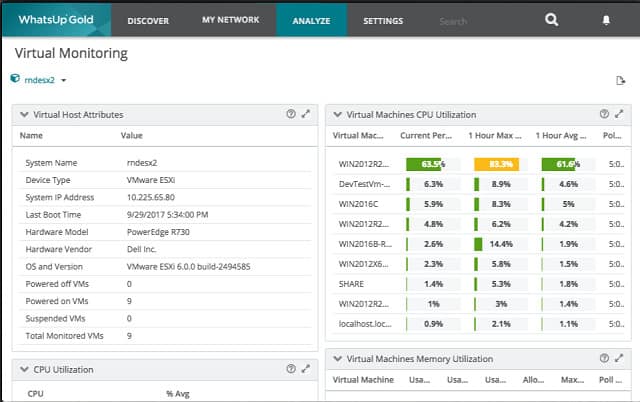Open help for Virtual Machines Memory Utilization
The image size is (640, 402).
[x=604, y=358]
